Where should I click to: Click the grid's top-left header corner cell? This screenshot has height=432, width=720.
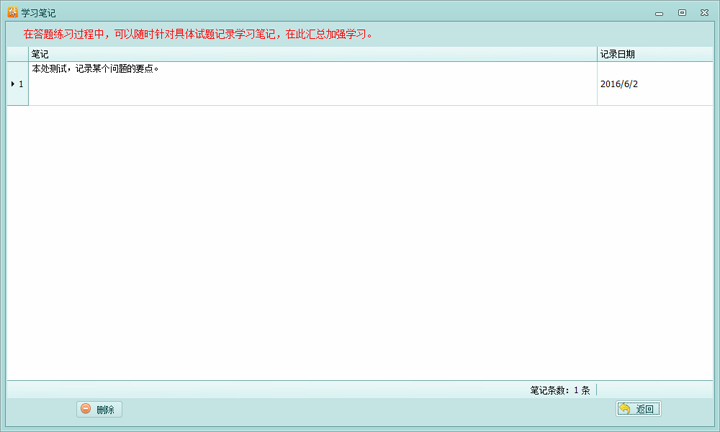(17, 54)
